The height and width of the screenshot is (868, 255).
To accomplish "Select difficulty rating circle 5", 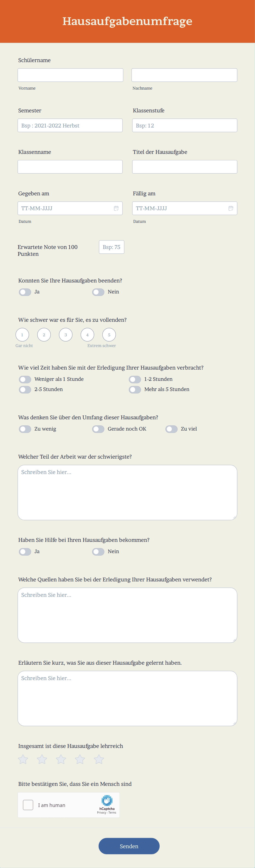I will [109, 335].
